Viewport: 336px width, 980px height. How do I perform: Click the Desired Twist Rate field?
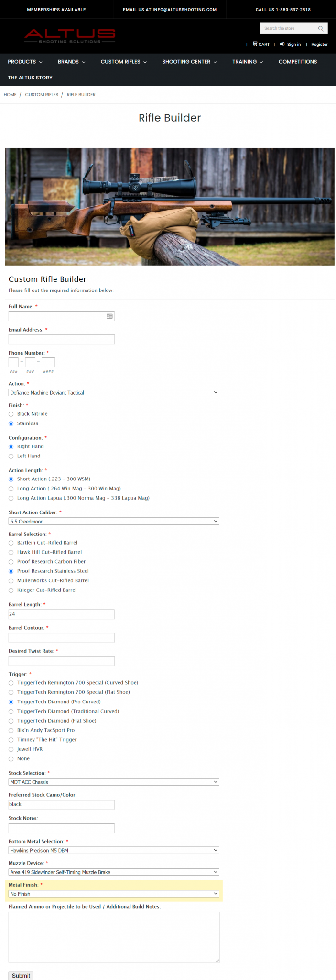click(x=61, y=661)
